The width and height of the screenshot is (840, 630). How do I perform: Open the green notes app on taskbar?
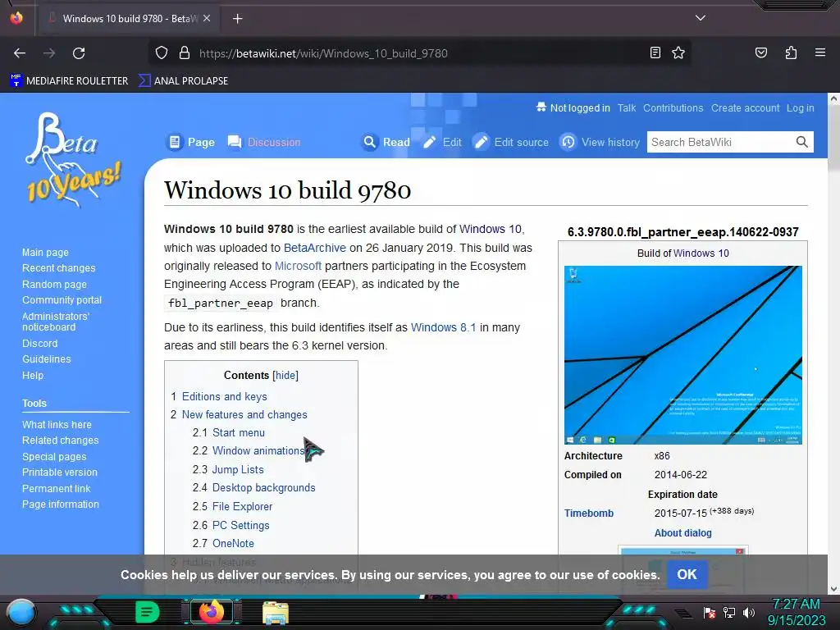click(x=147, y=612)
